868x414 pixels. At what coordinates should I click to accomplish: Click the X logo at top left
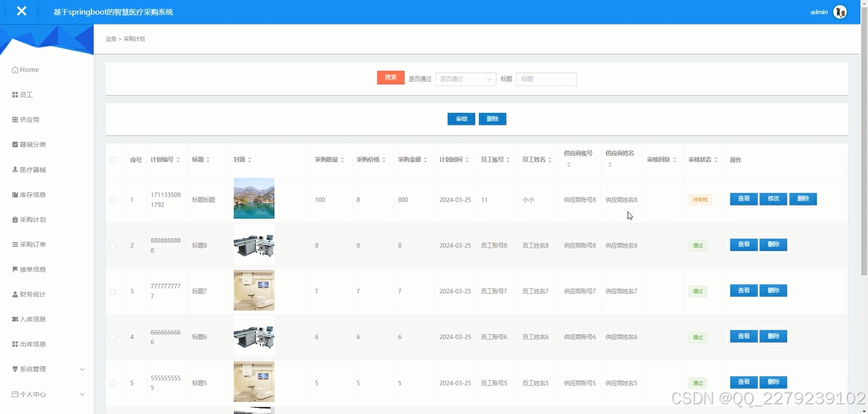[x=22, y=10]
